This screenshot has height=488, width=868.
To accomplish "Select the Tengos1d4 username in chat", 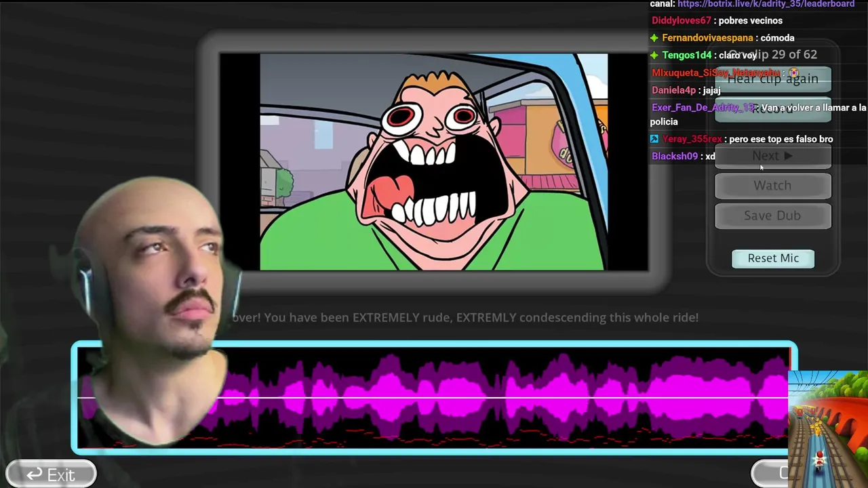I will 687,55.
